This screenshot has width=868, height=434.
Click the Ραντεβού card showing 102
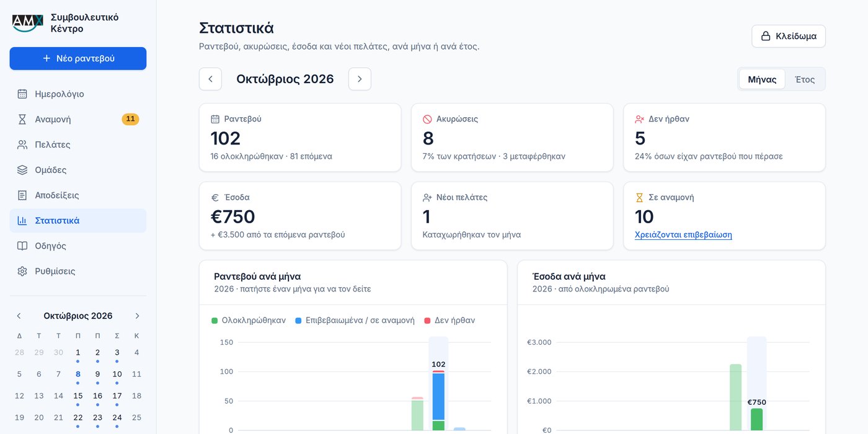coord(300,138)
